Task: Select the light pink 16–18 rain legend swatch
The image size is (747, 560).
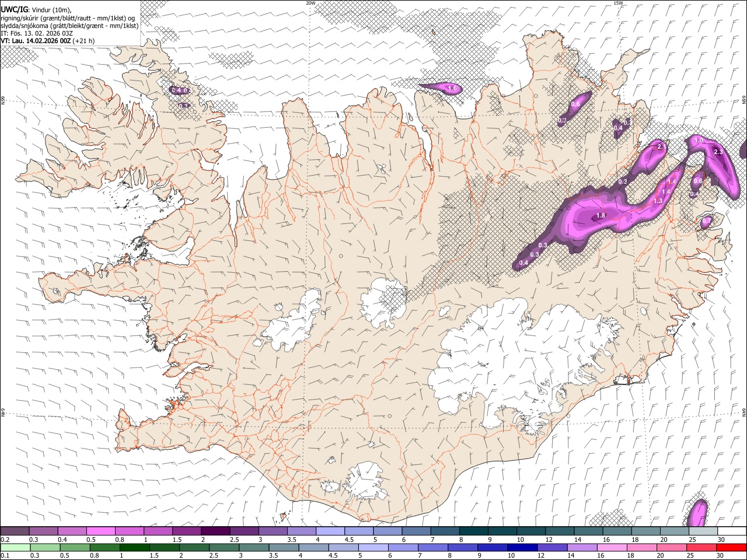Action: 612,547
